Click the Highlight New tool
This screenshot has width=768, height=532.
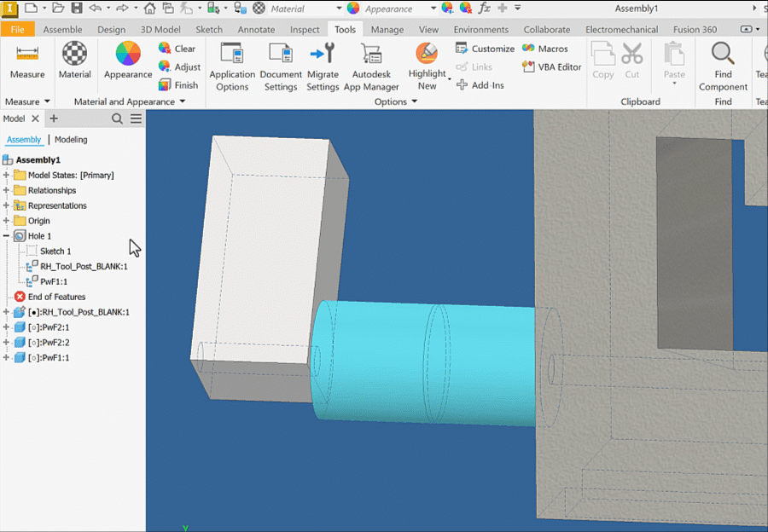point(428,66)
